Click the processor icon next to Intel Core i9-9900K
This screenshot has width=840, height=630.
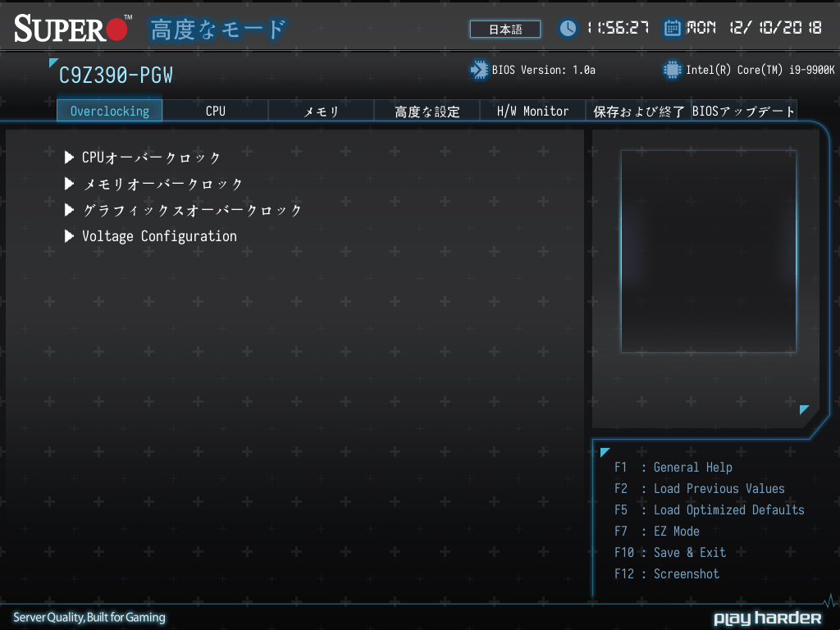[672, 70]
